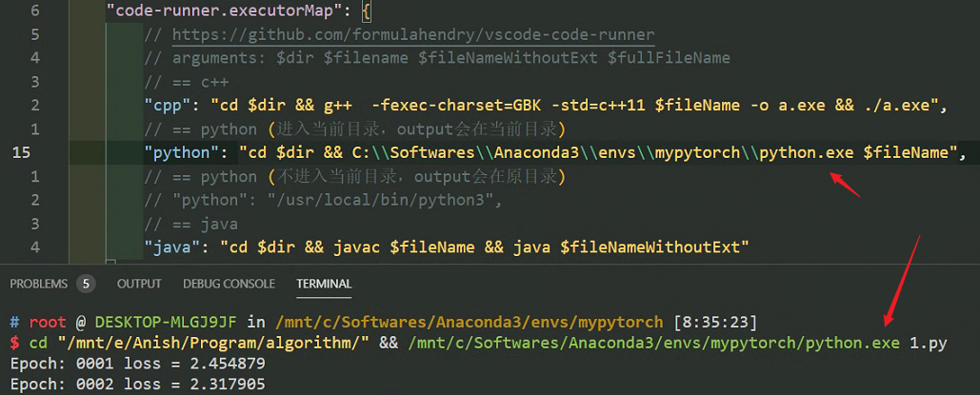Click the "python" key on line 15

point(181,152)
